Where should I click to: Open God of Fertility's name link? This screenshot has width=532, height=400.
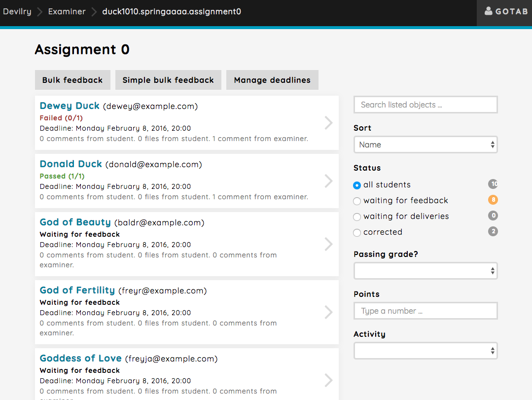[77, 291]
